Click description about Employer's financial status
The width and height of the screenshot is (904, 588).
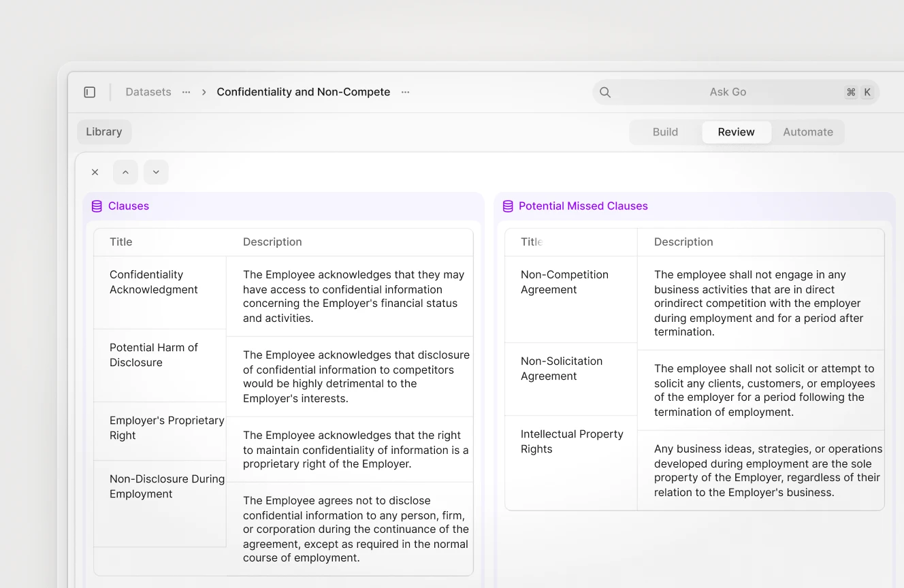350,296
